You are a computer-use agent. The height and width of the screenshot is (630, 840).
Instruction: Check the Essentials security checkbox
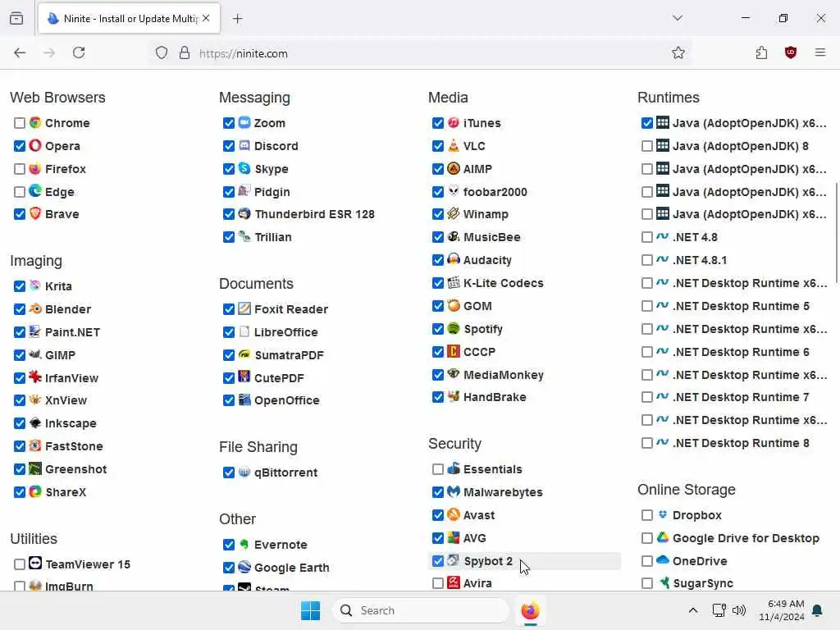pyautogui.click(x=438, y=469)
